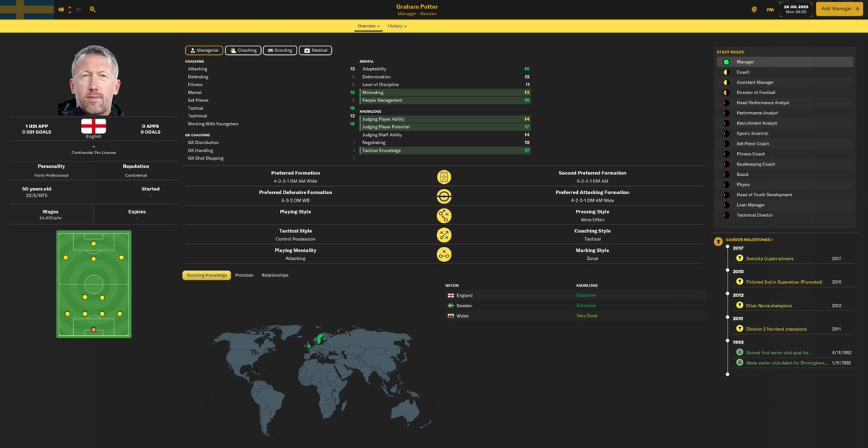Click the Tactical Knowledge attribute row
The width and height of the screenshot is (868, 448).
point(446,151)
